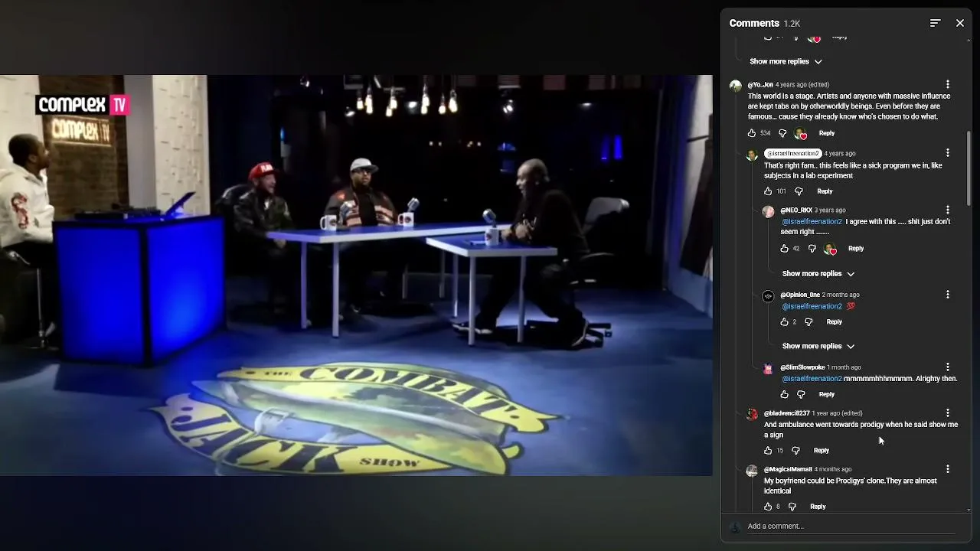
Task: Open more actions for @SlimSlowpoke's reply
Action: (x=948, y=367)
